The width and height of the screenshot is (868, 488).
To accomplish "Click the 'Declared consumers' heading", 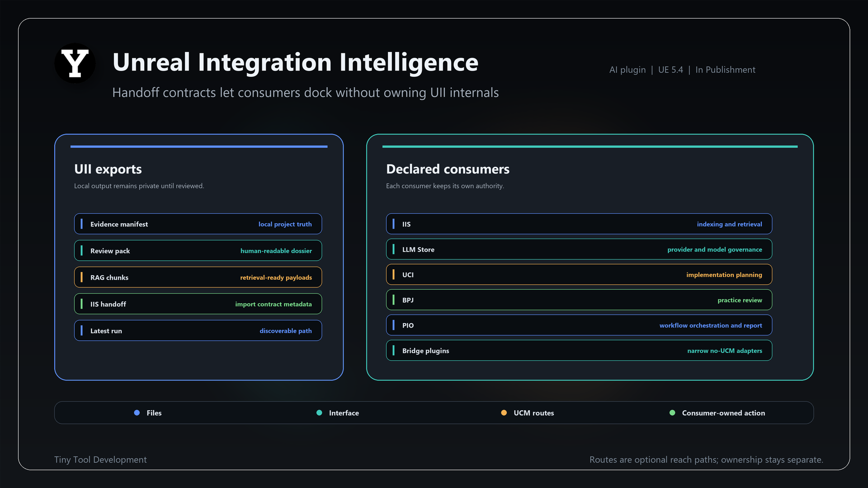I will (x=448, y=169).
